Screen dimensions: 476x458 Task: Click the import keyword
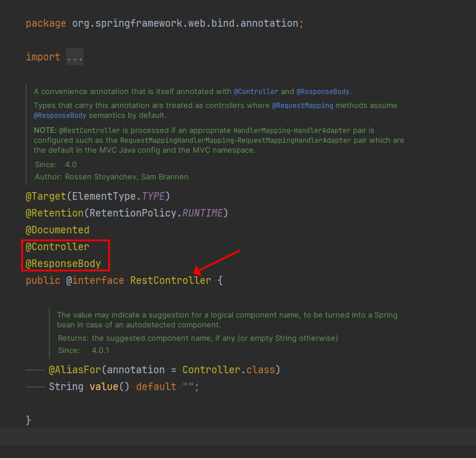point(43,57)
